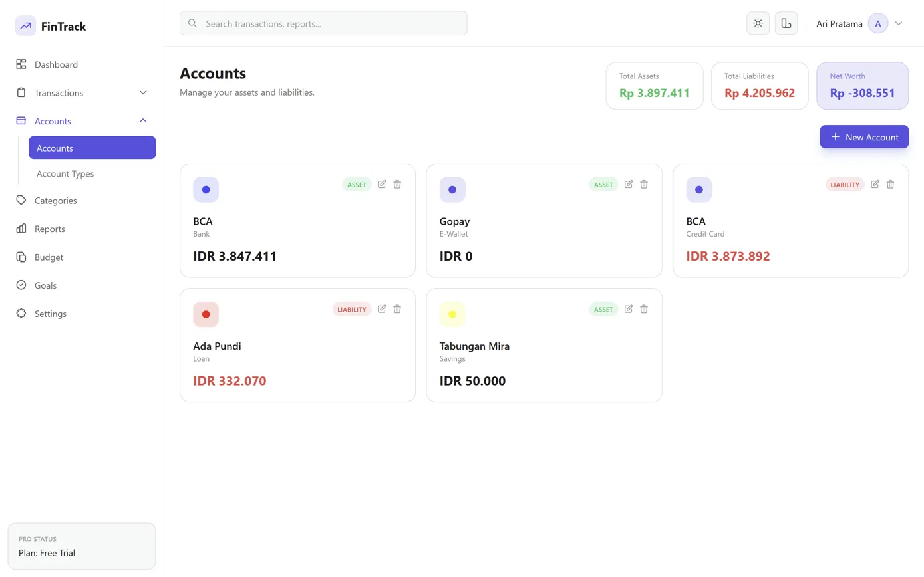This screenshot has height=577, width=924.
Task: Delete the BCA Bank account
Action: click(397, 184)
